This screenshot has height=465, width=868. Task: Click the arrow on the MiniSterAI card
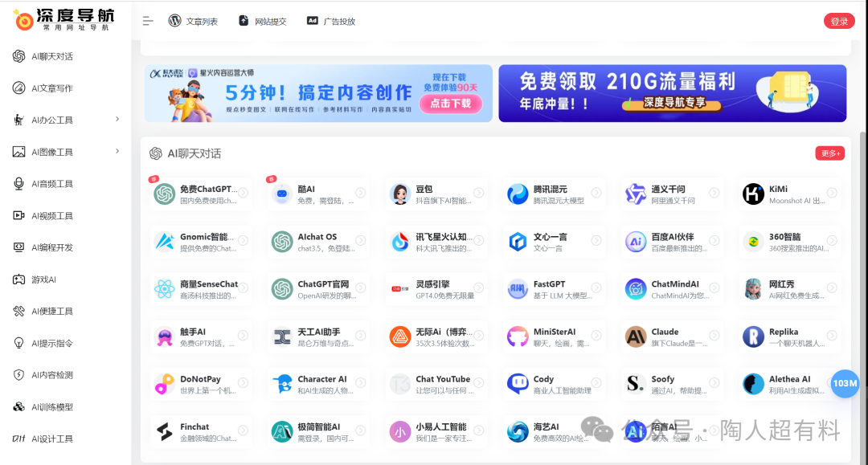(x=596, y=335)
